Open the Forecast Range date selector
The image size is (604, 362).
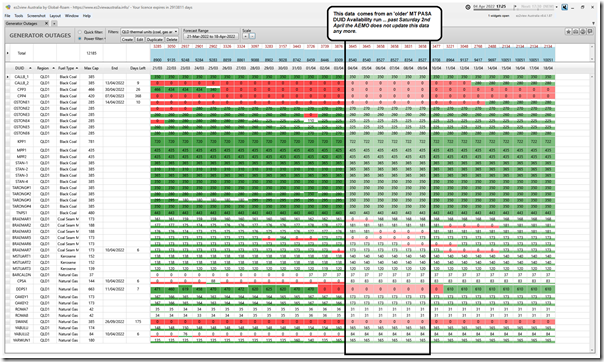[x=211, y=36]
